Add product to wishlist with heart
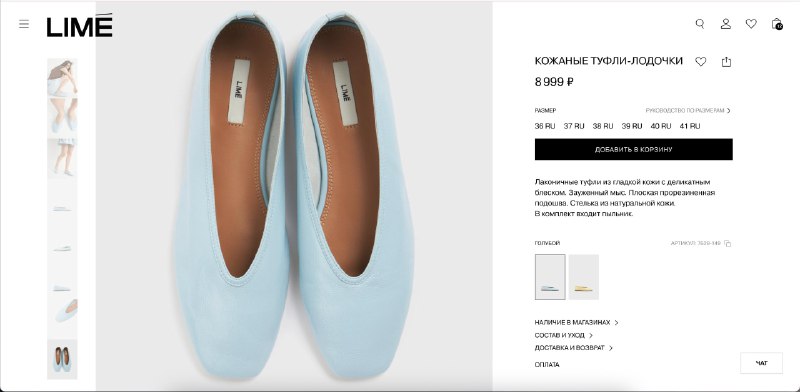Screen dimensions: 800x392 tap(701, 62)
